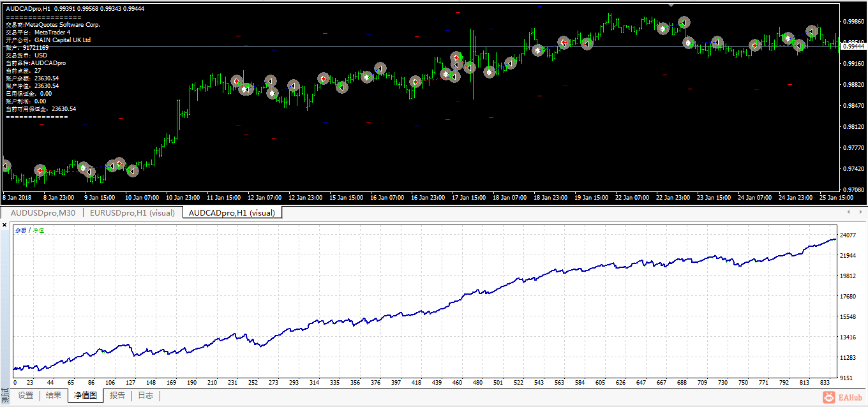Click the 账户利润: 0.00 line
Viewport: 868px width, 407px height.
[26, 101]
